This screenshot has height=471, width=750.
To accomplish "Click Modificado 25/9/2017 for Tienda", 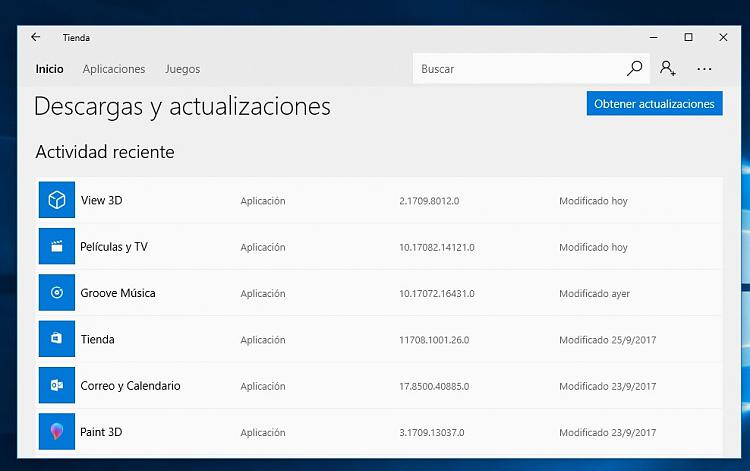I will (x=607, y=340).
